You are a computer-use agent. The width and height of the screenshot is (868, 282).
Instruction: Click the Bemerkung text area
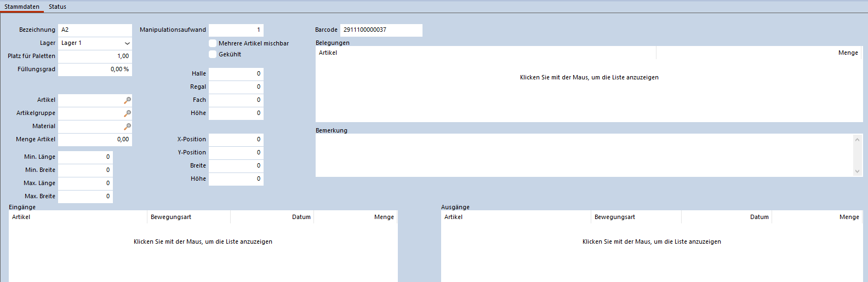pos(584,155)
